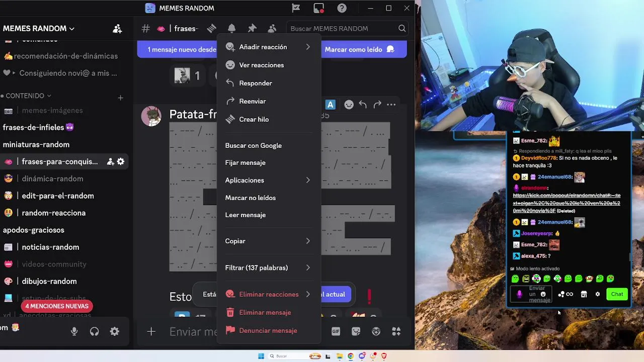Image resolution: width=644 pixels, height=362 pixels.
Task: Open the GIF picker
Action: pyautogui.click(x=336, y=331)
